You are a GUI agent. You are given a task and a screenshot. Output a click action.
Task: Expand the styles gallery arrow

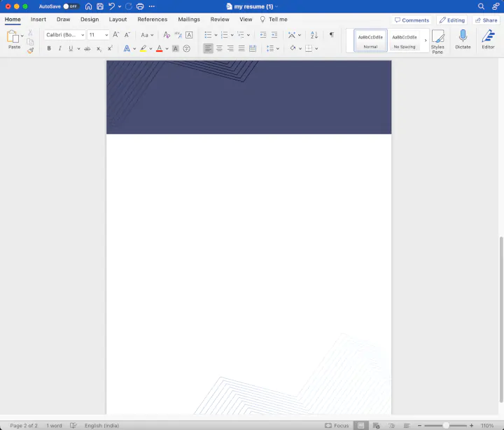[426, 41]
